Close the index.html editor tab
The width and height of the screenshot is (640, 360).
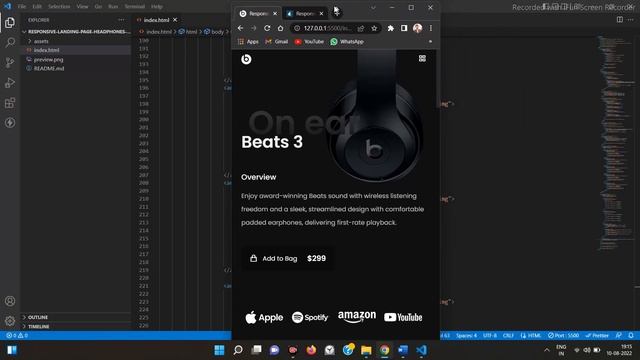coord(175,20)
